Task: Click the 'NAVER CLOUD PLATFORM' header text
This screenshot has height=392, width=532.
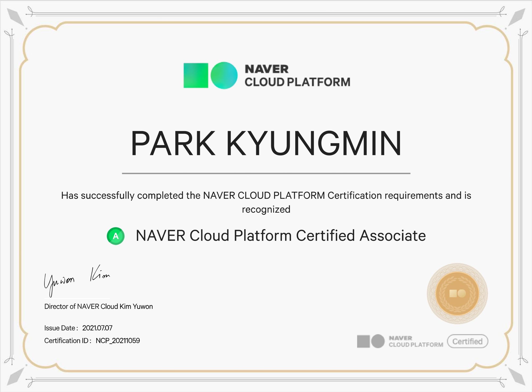Action: (x=297, y=76)
